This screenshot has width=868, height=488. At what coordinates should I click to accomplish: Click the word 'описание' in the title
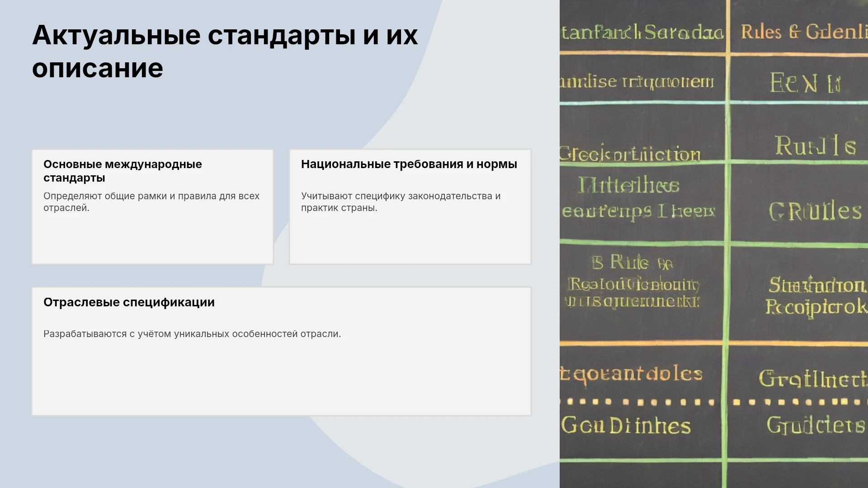(x=98, y=68)
